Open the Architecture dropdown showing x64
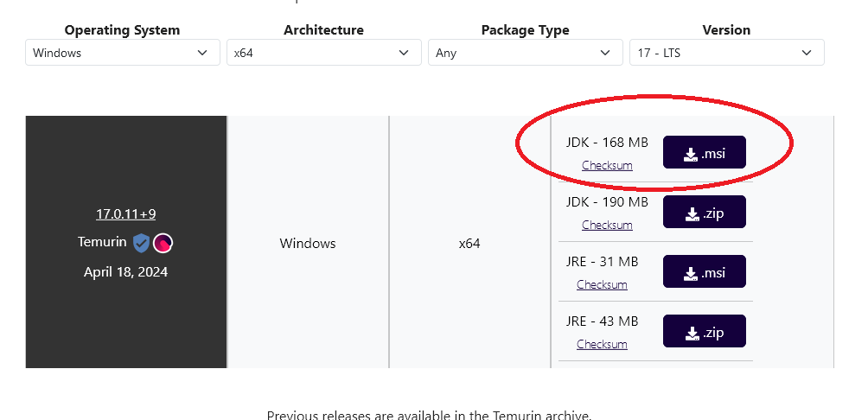This screenshot has height=420, width=868. pos(322,53)
